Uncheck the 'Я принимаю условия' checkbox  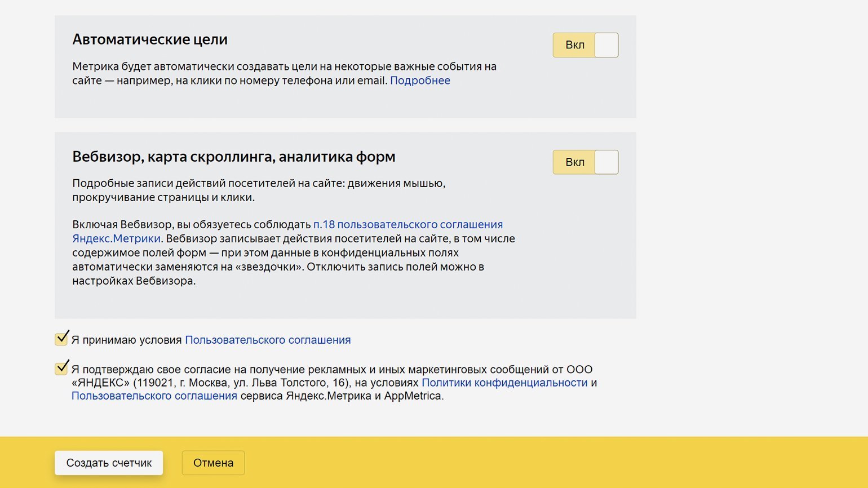(61, 339)
